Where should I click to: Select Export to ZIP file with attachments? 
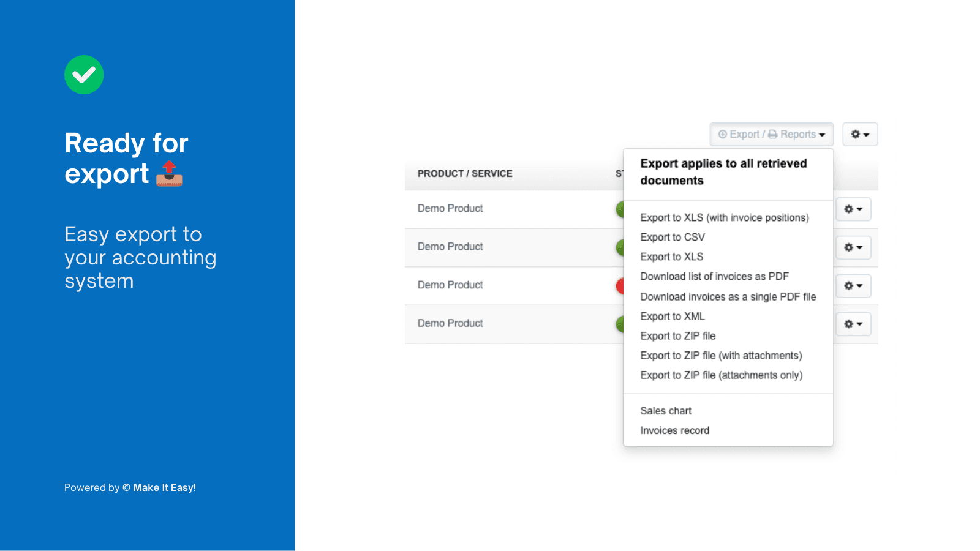pyautogui.click(x=720, y=356)
